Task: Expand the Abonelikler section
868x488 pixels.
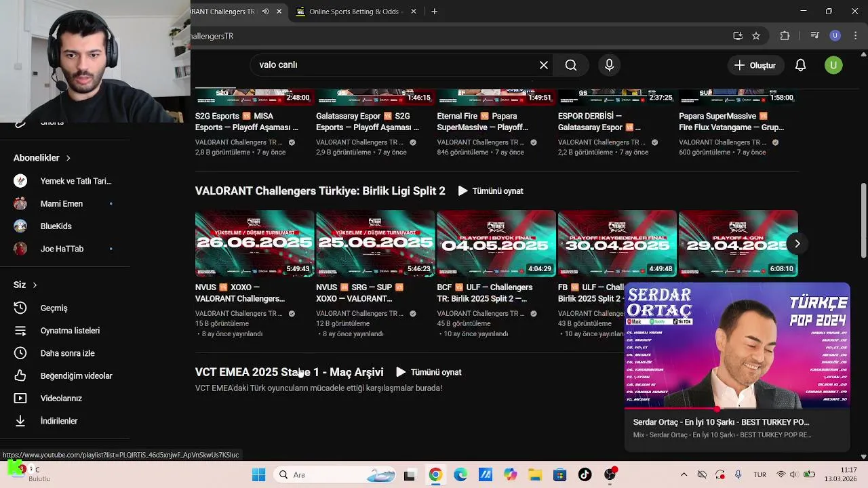Action: click(x=42, y=158)
